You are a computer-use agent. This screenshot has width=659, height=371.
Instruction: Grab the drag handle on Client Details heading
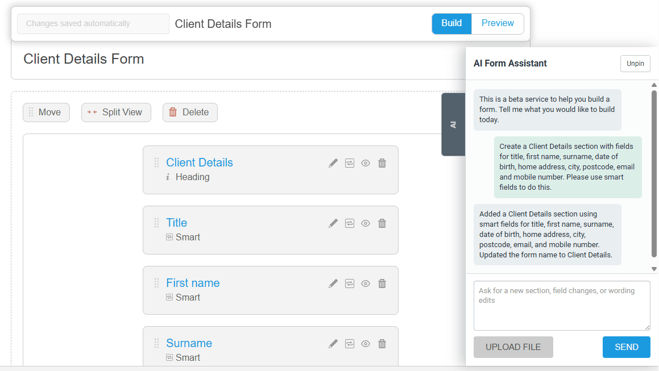(x=156, y=163)
